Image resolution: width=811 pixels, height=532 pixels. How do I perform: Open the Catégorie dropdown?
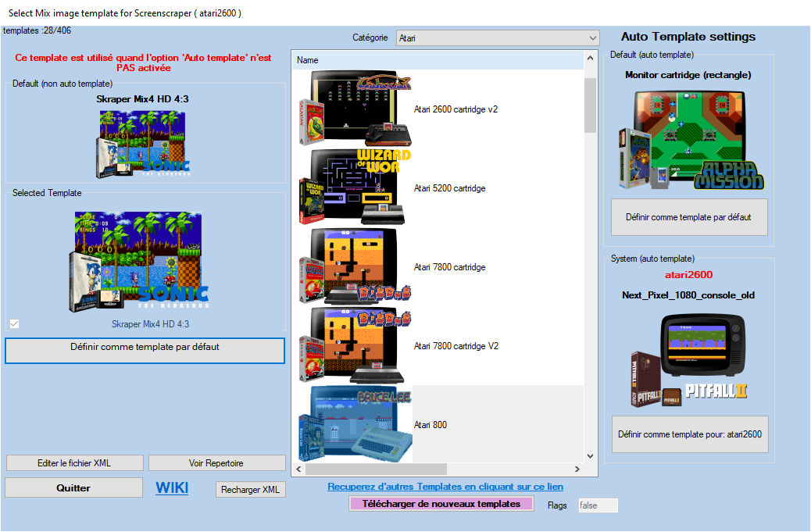click(x=498, y=37)
